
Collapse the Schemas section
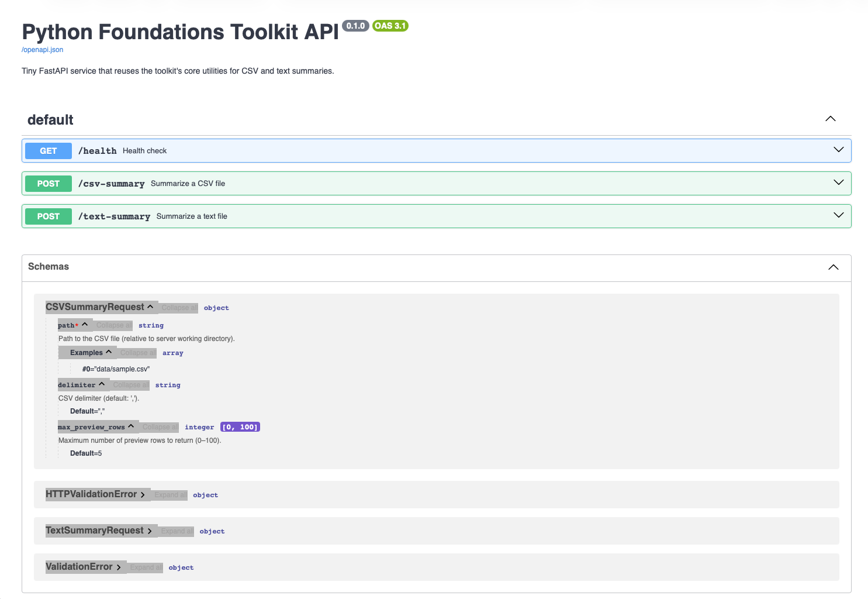click(x=833, y=267)
